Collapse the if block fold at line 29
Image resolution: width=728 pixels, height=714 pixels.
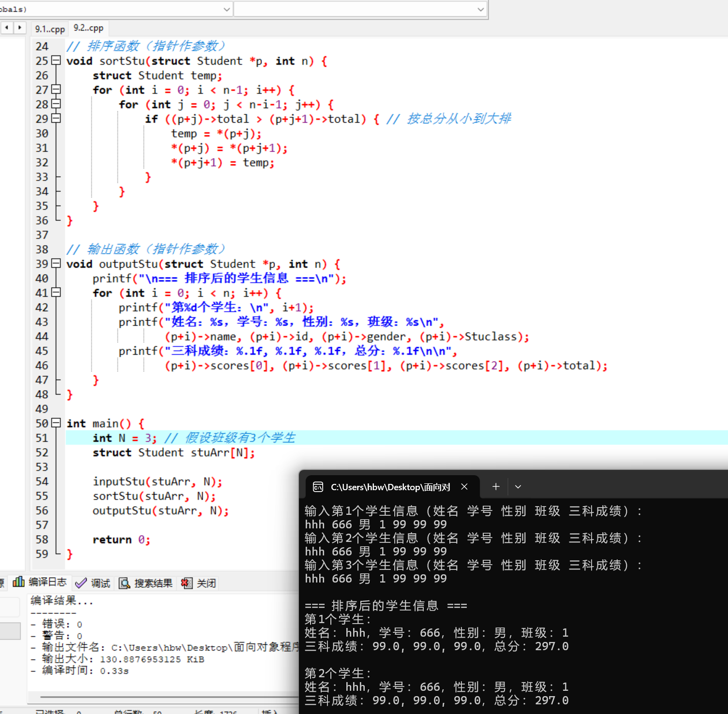[56, 118]
